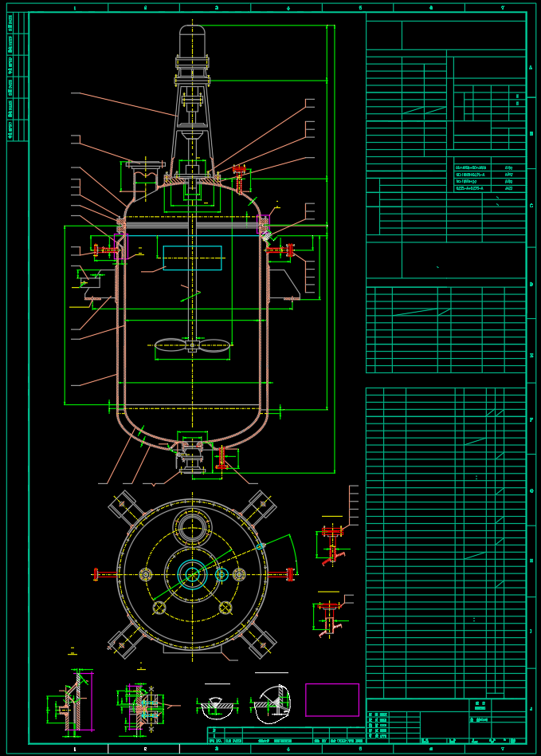The width and height of the screenshot is (541, 756).
Task: Click the small cyan circle right of plan center
Action: point(221,573)
